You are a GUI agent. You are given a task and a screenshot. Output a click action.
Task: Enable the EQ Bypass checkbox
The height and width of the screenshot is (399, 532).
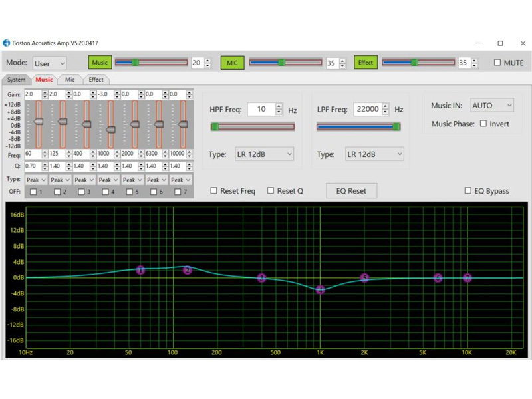coord(468,190)
